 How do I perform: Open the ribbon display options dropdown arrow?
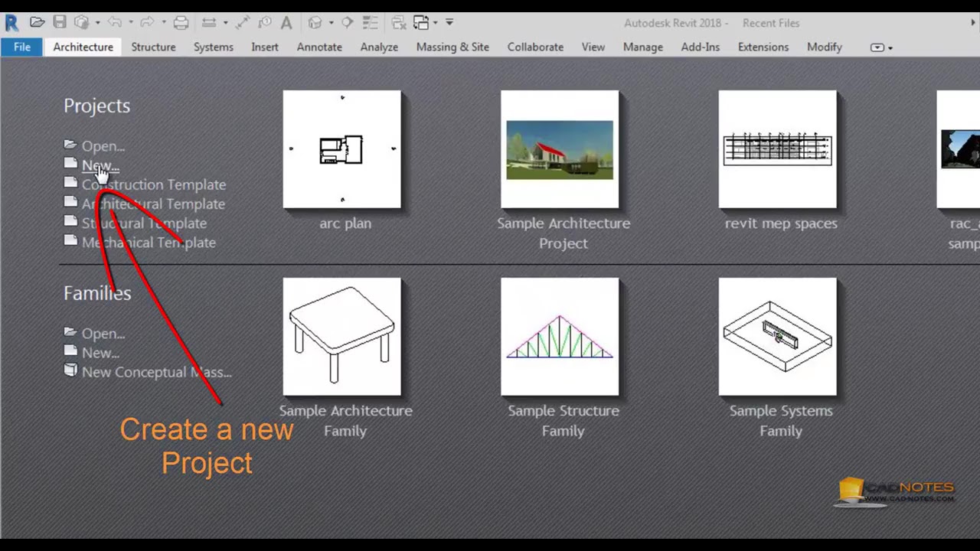[x=890, y=48]
